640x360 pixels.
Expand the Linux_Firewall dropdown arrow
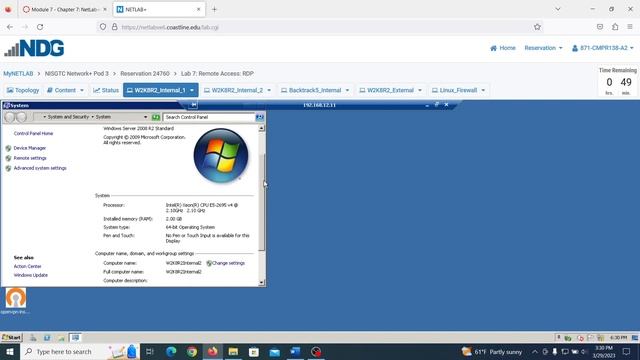tap(483, 90)
